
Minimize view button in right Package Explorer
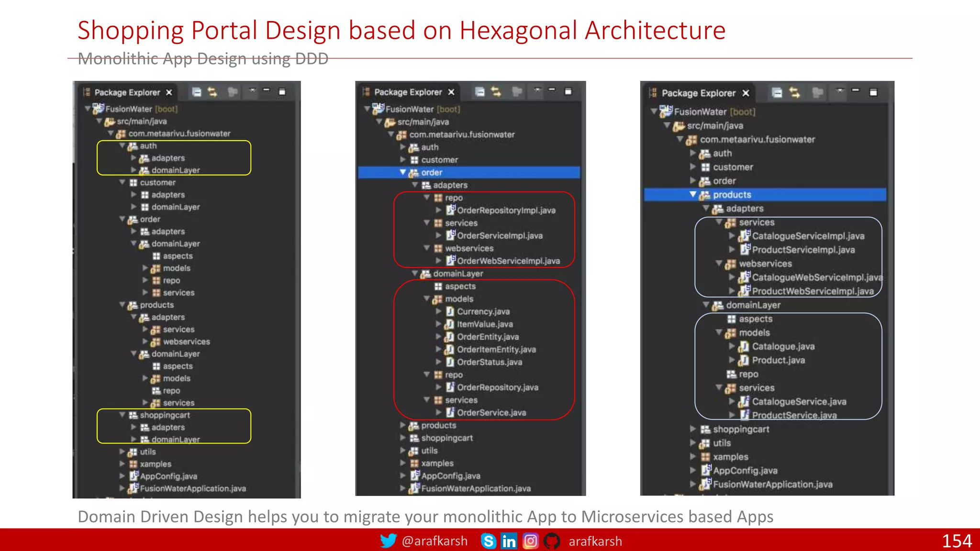(856, 90)
